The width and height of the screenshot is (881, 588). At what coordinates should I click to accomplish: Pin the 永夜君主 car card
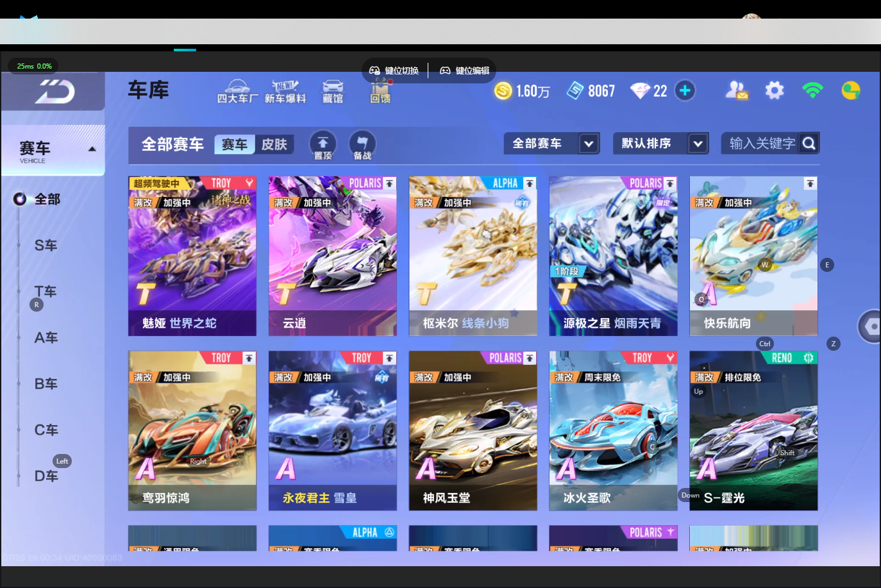[389, 358]
